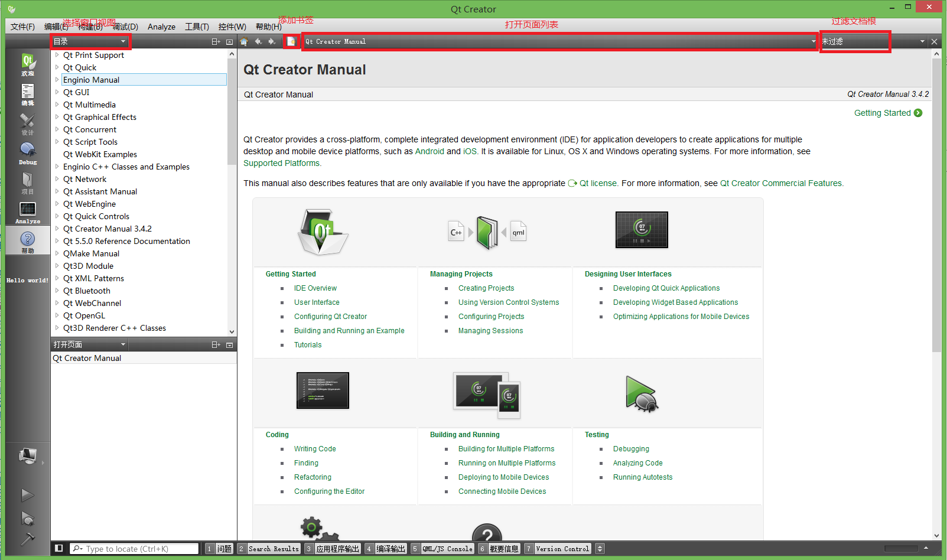This screenshot has height=560, width=947.
Task: Go to help Home page icon
Action: tap(244, 41)
